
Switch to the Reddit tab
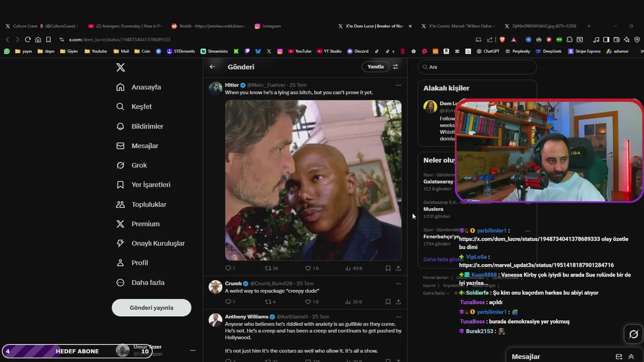pyautogui.click(x=208, y=26)
